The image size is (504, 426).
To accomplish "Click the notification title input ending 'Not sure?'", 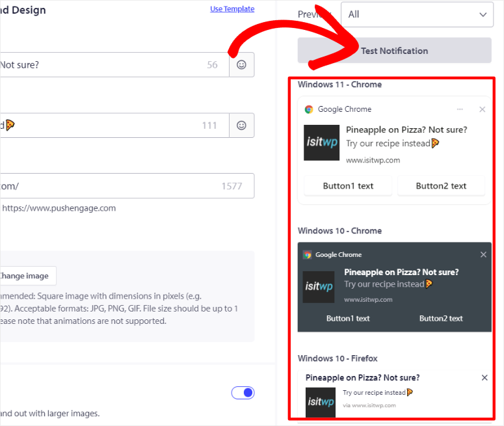I will pos(114,64).
